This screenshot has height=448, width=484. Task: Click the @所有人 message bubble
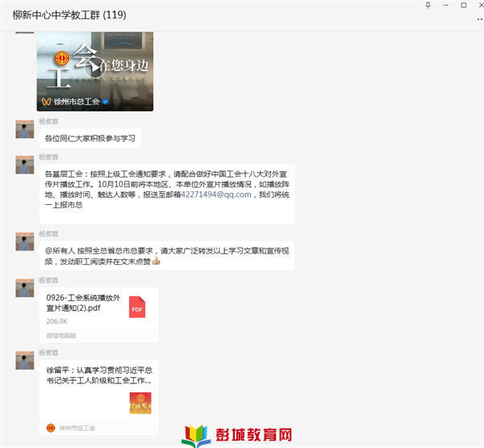click(167, 256)
